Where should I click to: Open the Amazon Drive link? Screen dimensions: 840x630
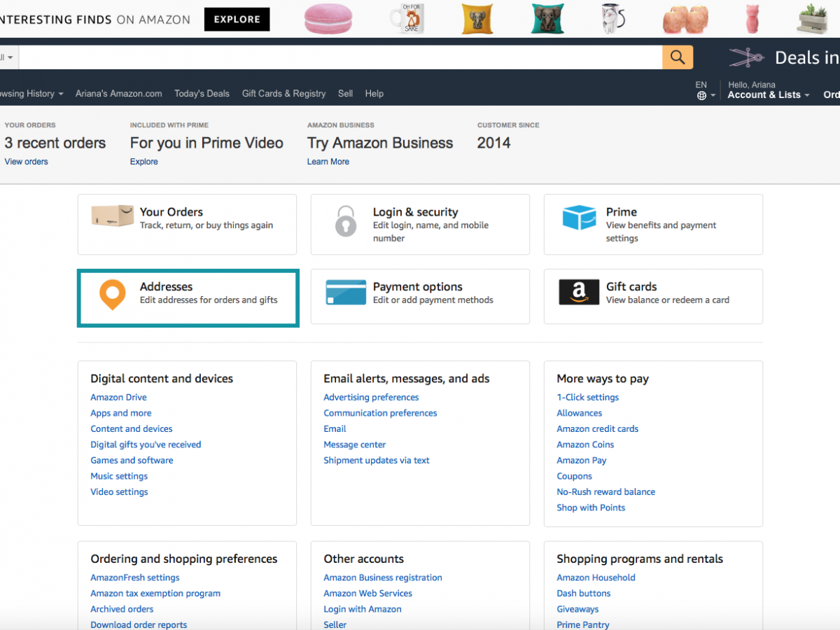[x=118, y=398]
